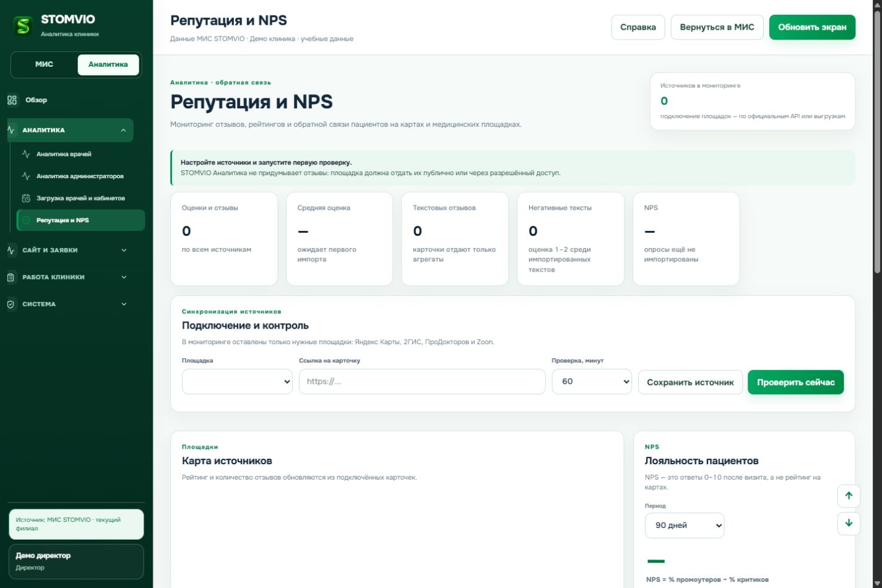Click the АНАЛИТИКА section pulse icon
Screen dimensions: 882x588
click(11, 130)
